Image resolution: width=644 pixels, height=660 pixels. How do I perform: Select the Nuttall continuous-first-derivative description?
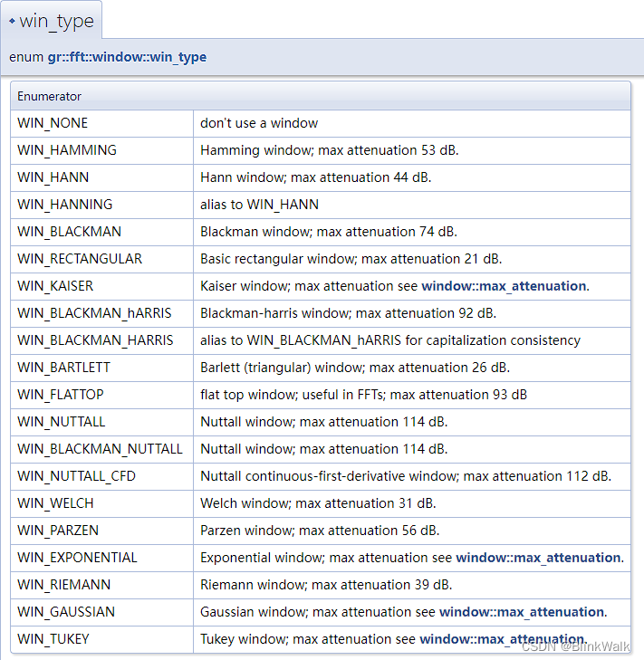pos(406,476)
